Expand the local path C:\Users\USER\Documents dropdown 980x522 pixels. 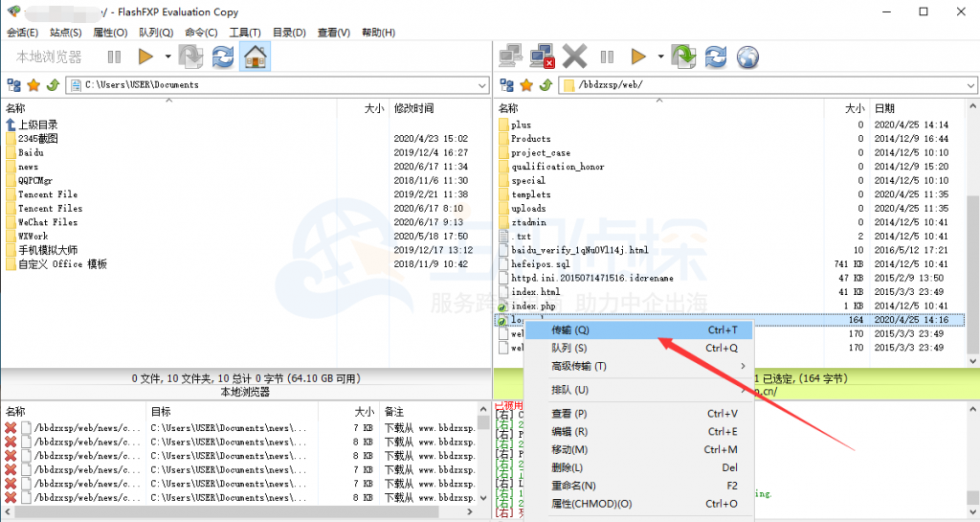[x=482, y=85]
